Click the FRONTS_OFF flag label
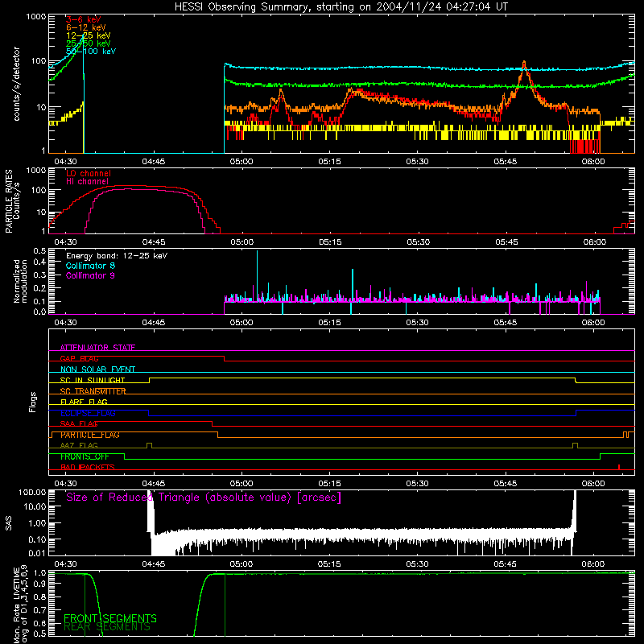Image resolution: width=644 pixels, height=644 pixels. tap(85, 456)
